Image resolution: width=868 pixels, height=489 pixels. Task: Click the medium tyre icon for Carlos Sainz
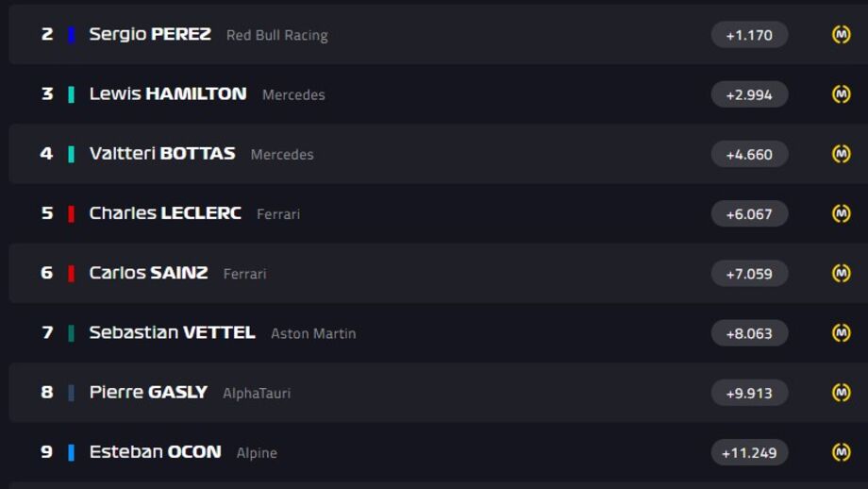click(x=842, y=273)
